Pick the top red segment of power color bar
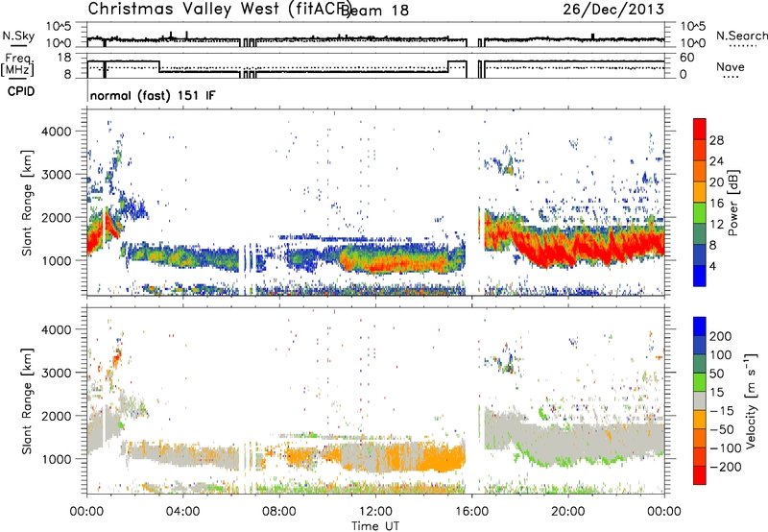768x532 pixels. pyautogui.click(x=700, y=129)
